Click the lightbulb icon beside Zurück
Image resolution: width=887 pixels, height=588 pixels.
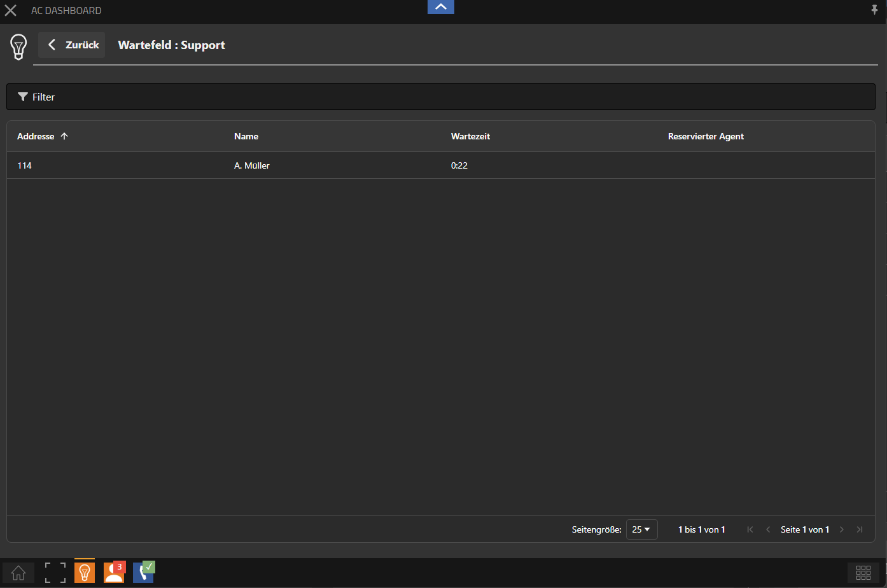(x=18, y=46)
